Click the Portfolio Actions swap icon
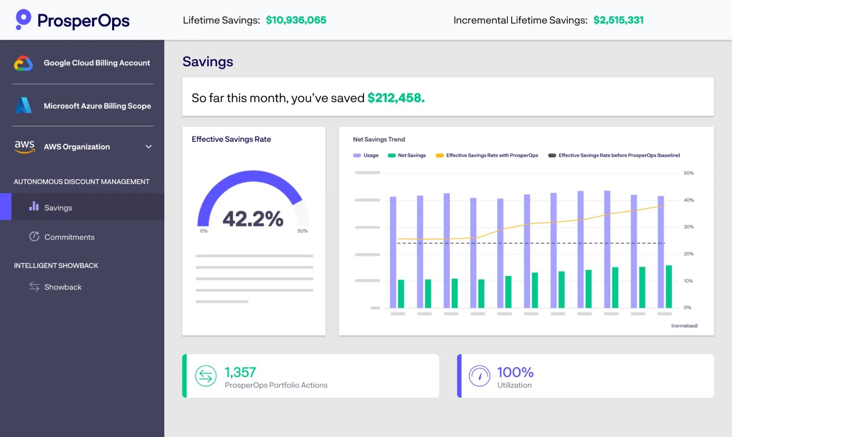868x437 pixels. [x=206, y=376]
